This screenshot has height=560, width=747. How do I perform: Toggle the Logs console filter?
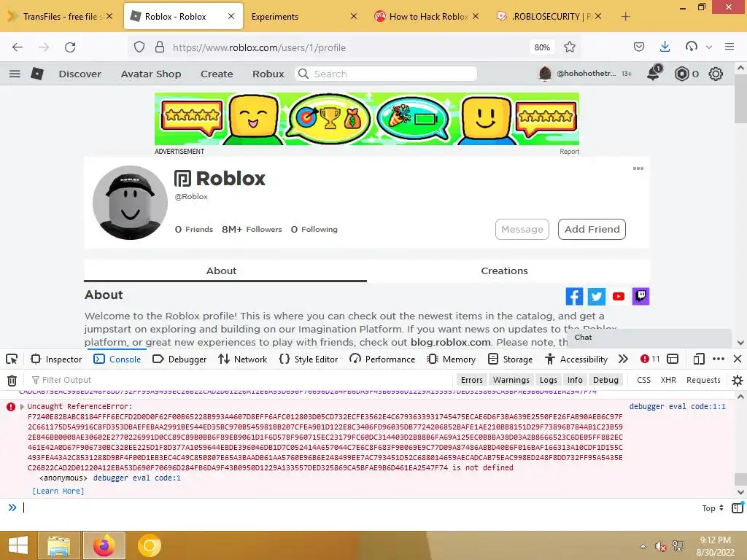coord(549,380)
